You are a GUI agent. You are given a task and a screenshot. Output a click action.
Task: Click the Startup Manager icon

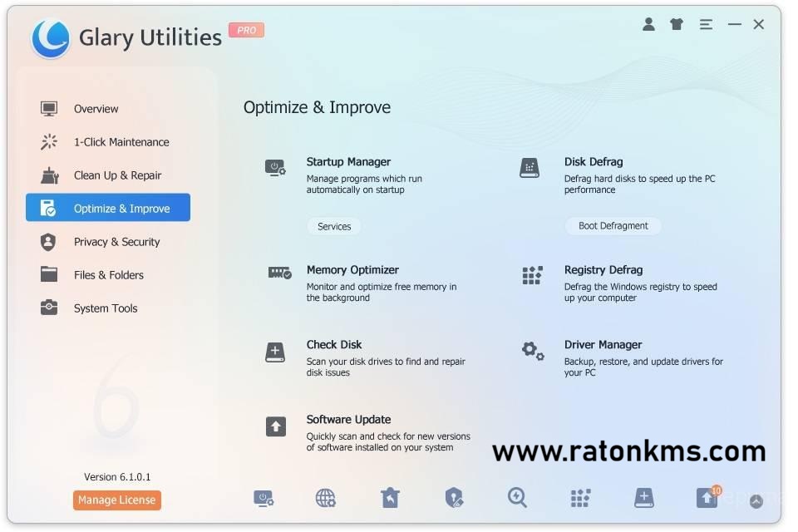(x=275, y=168)
